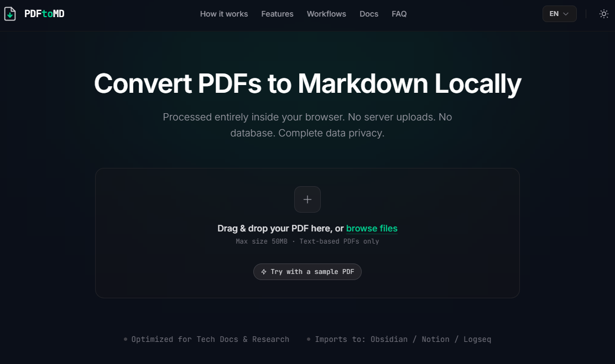
Task: Click the PDFtoMD file download logo icon
Action: pyautogui.click(x=10, y=14)
